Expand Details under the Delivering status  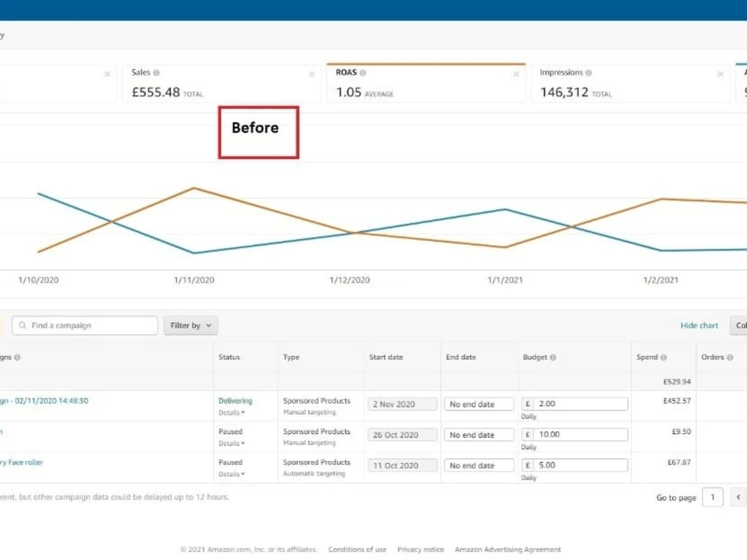pyautogui.click(x=232, y=413)
